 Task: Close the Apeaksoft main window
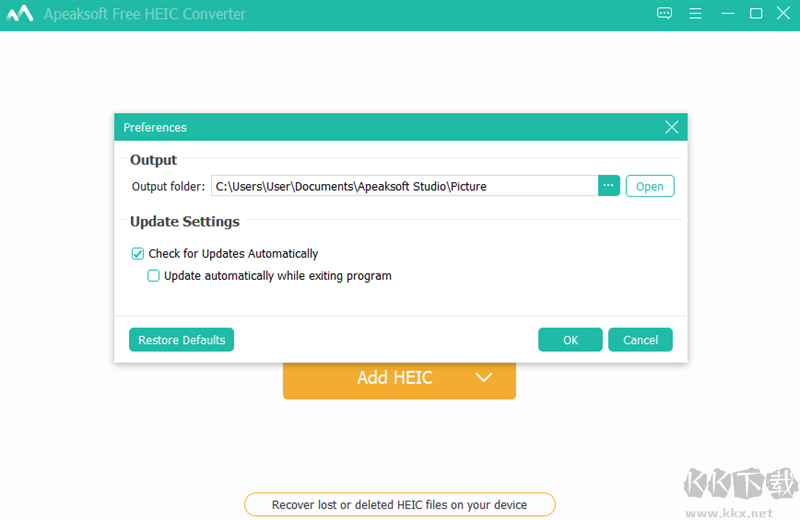click(x=783, y=14)
